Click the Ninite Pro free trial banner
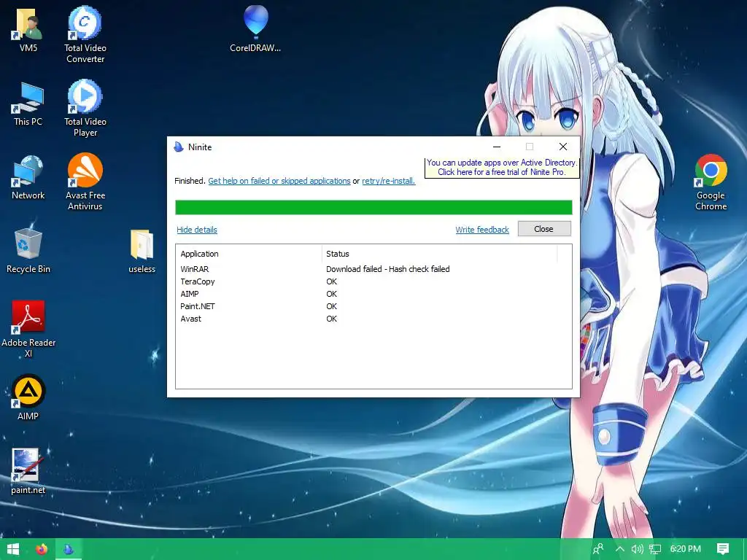The image size is (747, 560). click(x=502, y=167)
